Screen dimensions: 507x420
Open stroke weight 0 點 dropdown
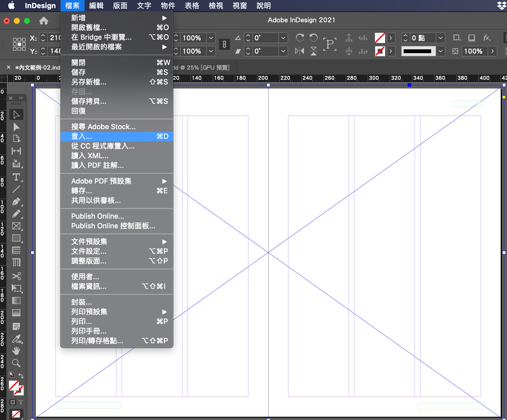pos(440,38)
